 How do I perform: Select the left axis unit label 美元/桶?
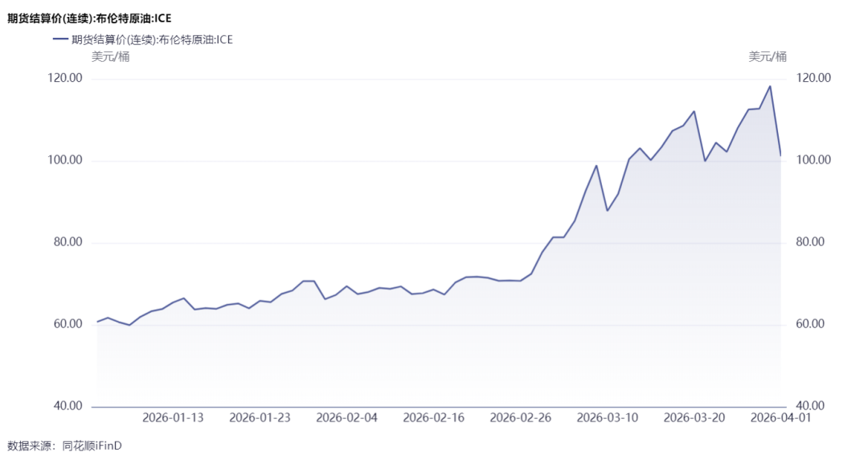[x=110, y=56]
